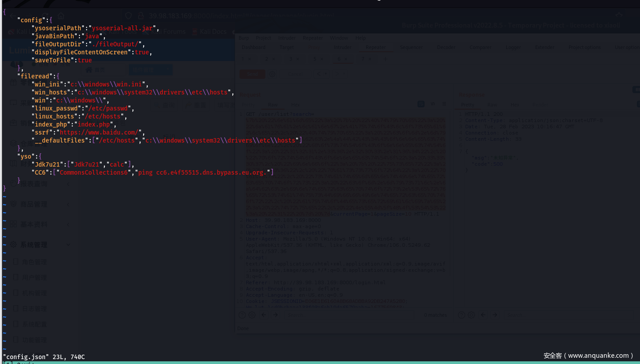The height and width of the screenshot is (364, 640).
Task: Open the Burp menu in Burp Suite
Action: click(x=244, y=38)
